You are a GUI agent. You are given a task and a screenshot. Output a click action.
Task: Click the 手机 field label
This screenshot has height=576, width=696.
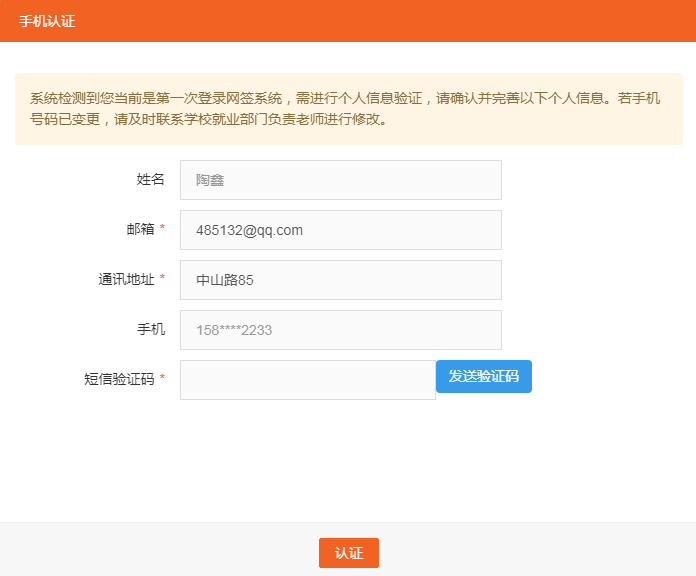click(151, 329)
